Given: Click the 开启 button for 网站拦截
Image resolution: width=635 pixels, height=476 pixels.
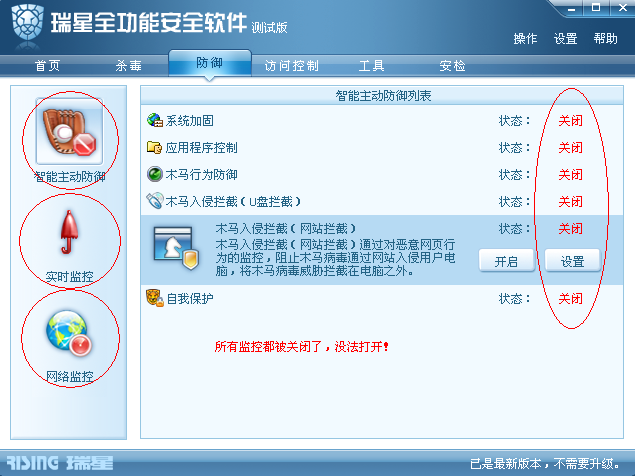Looking at the screenshot, I should point(506,261).
